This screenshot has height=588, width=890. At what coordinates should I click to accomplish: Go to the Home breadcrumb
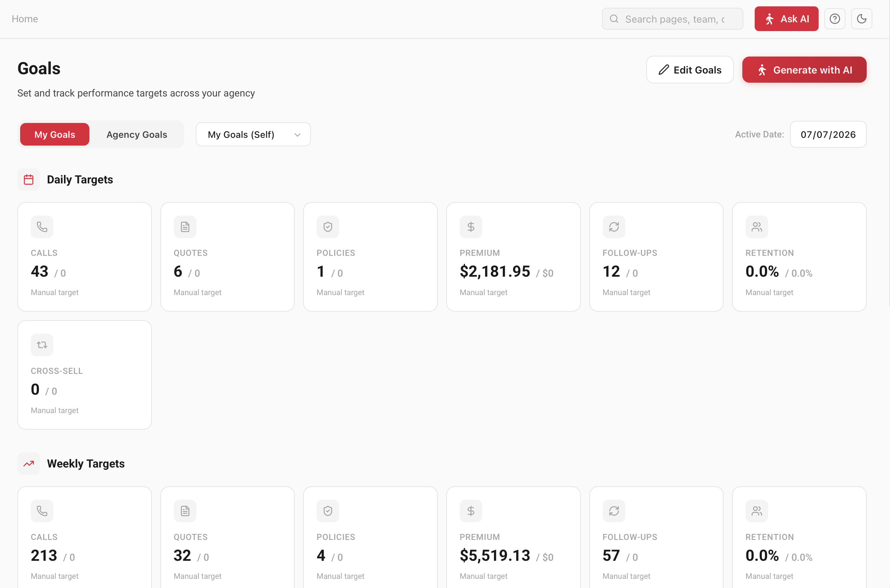[25, 19]
